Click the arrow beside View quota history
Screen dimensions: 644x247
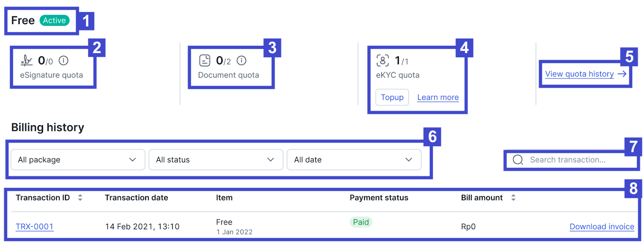click(x=622, y=74)
